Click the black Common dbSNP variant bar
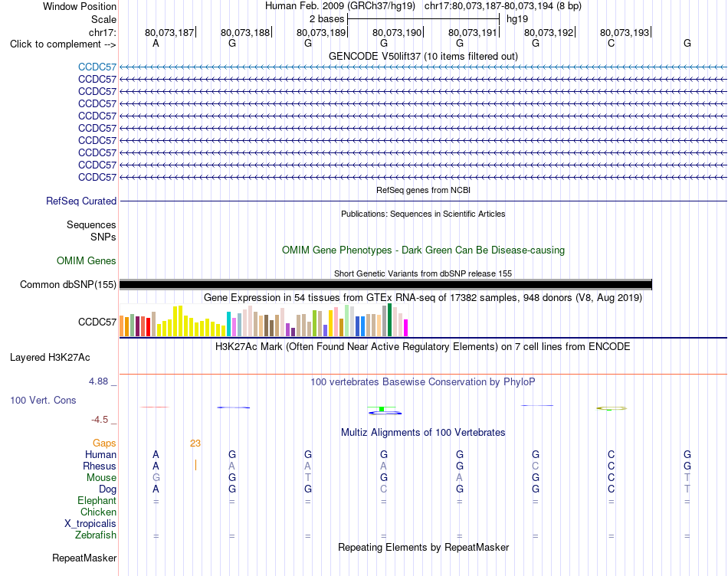 pyautogui.click(x=385, y=284)
